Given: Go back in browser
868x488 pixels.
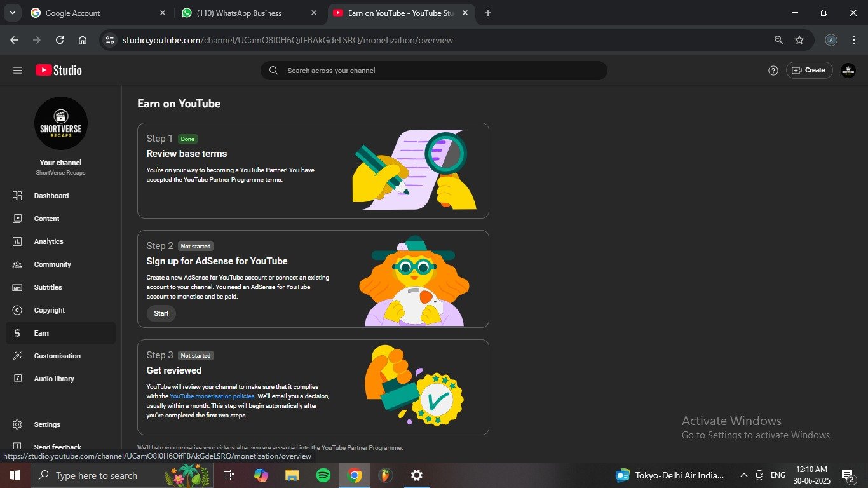Looking at the screenshot, I should point(14,40).
